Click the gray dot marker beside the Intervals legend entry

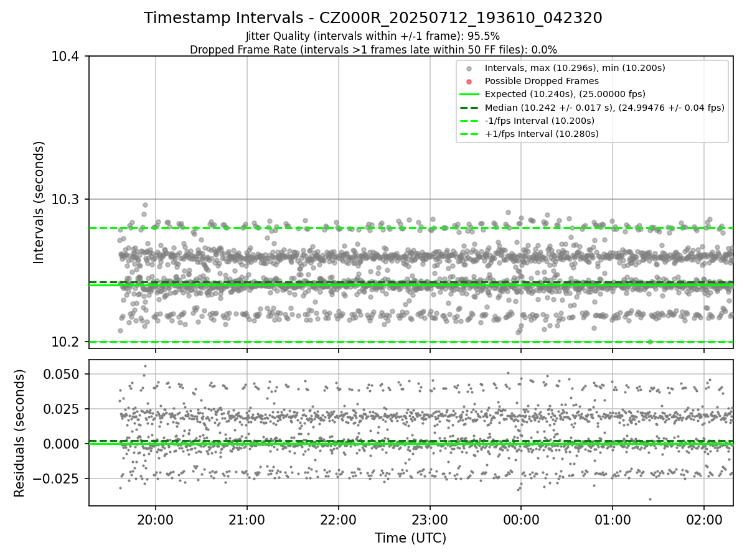pyautogui.click(x=469, y=68)
